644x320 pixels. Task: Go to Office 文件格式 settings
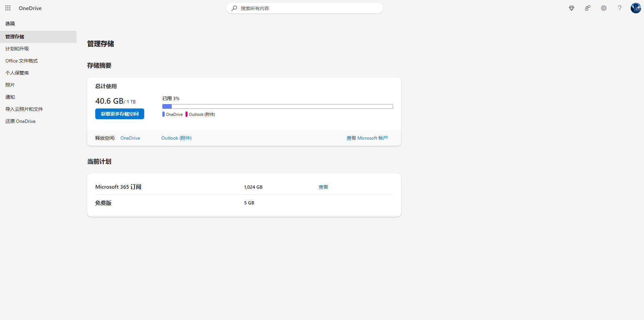(x=21, y=61)
